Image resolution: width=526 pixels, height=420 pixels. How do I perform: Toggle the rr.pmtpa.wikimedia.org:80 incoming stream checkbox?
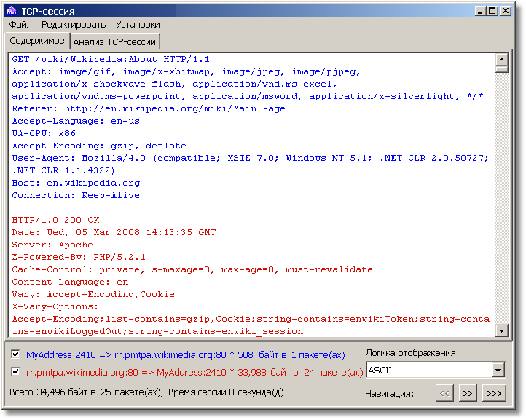click(15, 371)
